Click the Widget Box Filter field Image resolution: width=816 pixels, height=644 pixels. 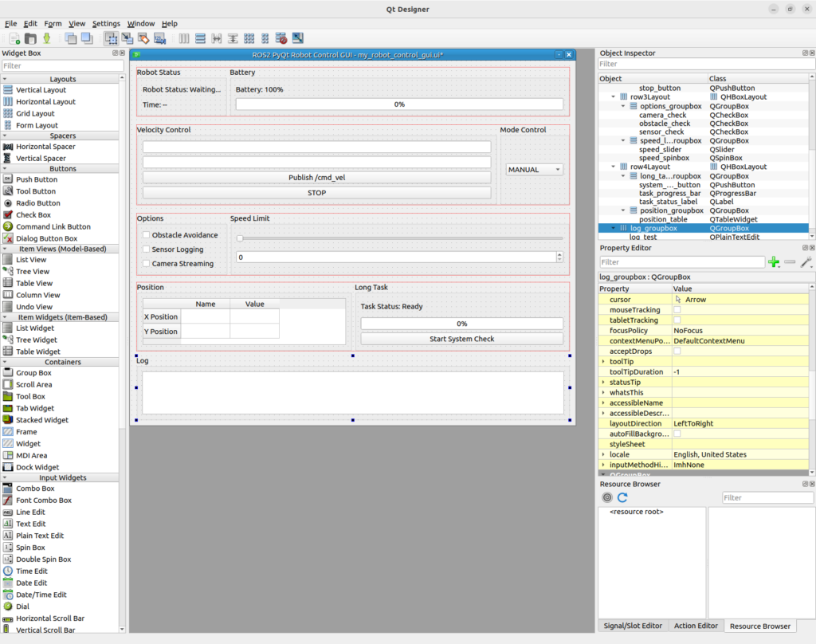[62, 65]
